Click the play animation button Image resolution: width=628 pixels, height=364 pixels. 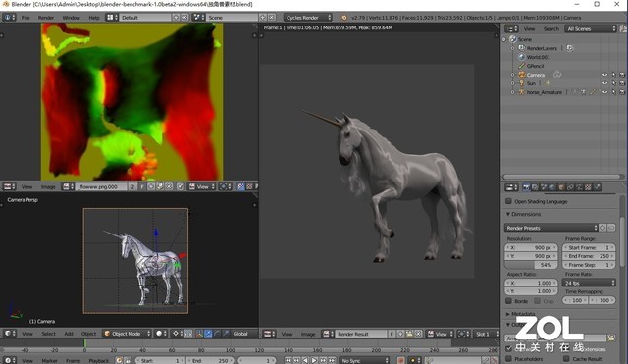point(314,360)
